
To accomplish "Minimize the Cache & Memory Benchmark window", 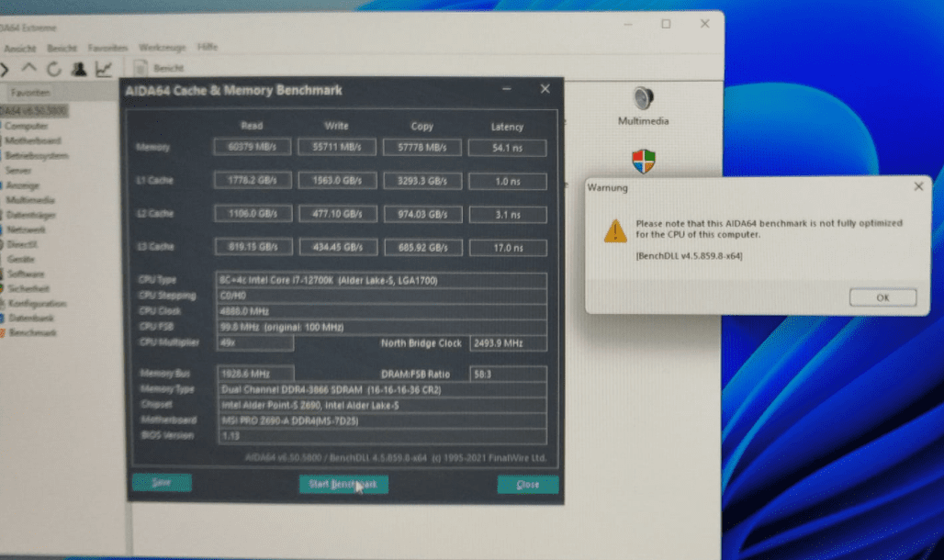I will 507,89.
